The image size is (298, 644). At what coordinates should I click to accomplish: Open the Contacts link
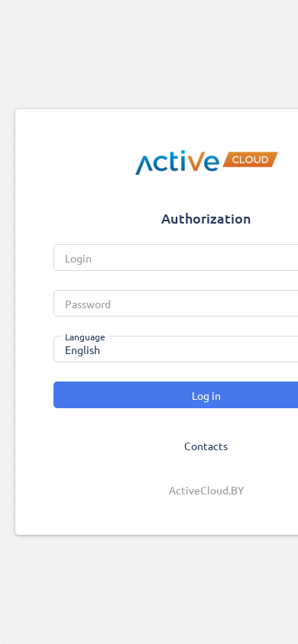[206, 446]
